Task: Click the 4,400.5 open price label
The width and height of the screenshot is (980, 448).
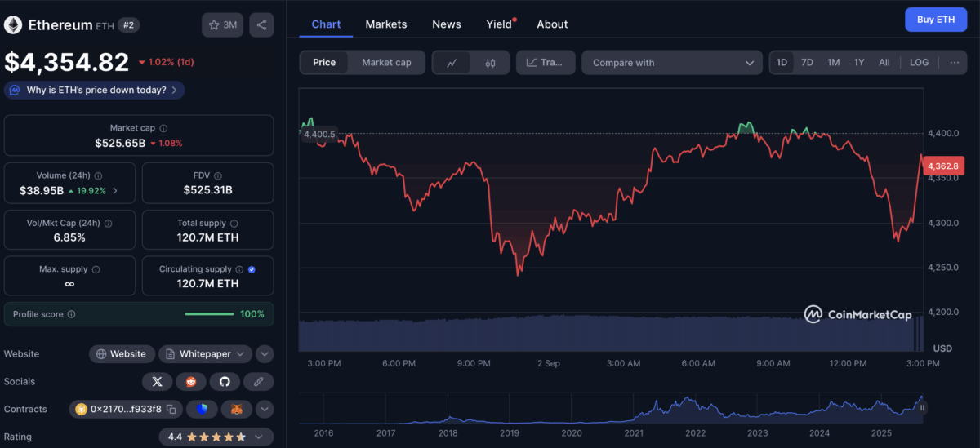Action: tap(319, 135)
